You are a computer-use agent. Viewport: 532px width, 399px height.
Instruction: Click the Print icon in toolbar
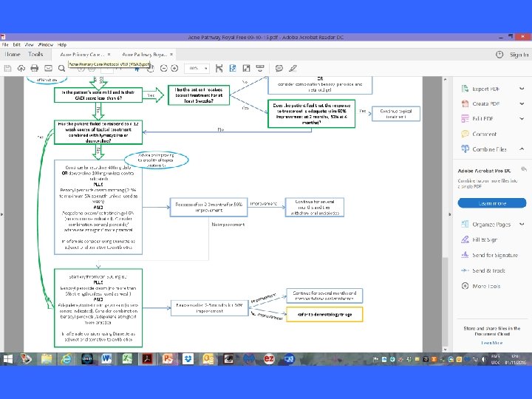35,69
